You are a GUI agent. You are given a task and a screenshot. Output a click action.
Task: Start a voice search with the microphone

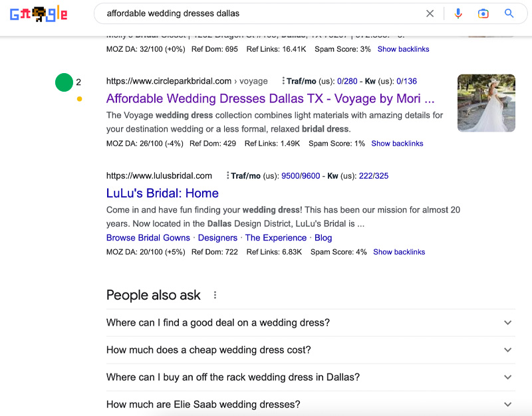click(x=458, y=13)
